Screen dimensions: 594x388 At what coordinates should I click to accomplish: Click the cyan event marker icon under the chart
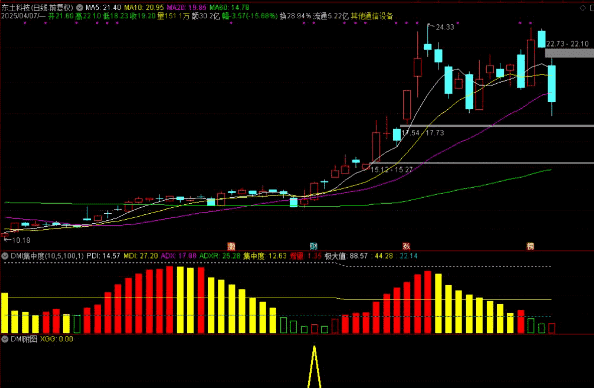tap(314, 246)
